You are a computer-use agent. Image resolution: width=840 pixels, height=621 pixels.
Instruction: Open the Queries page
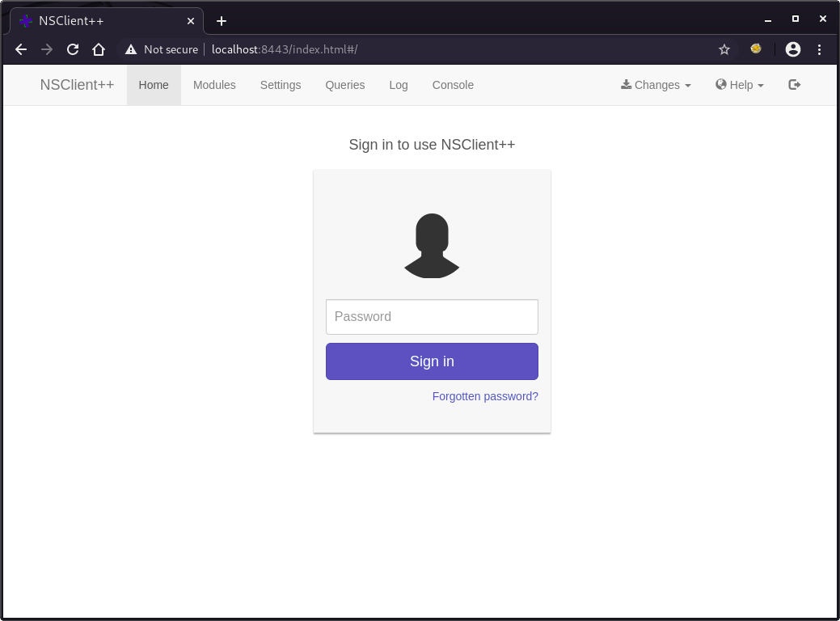(345, 85)
